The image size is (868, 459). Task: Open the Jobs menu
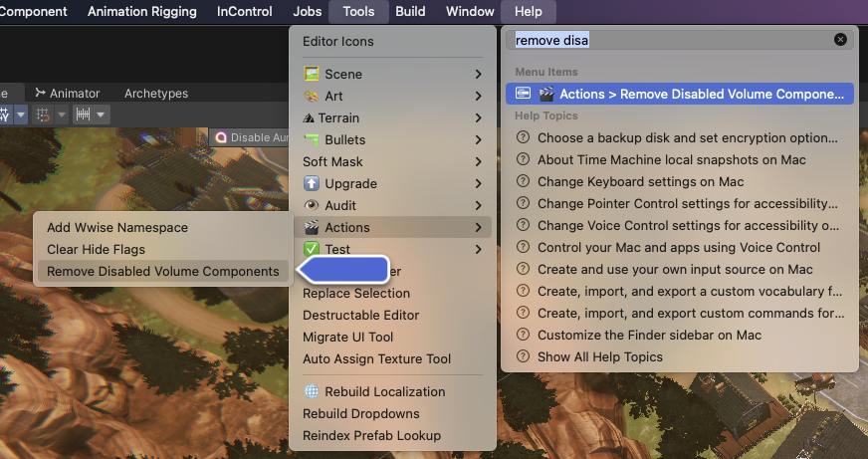coord(308,12)
